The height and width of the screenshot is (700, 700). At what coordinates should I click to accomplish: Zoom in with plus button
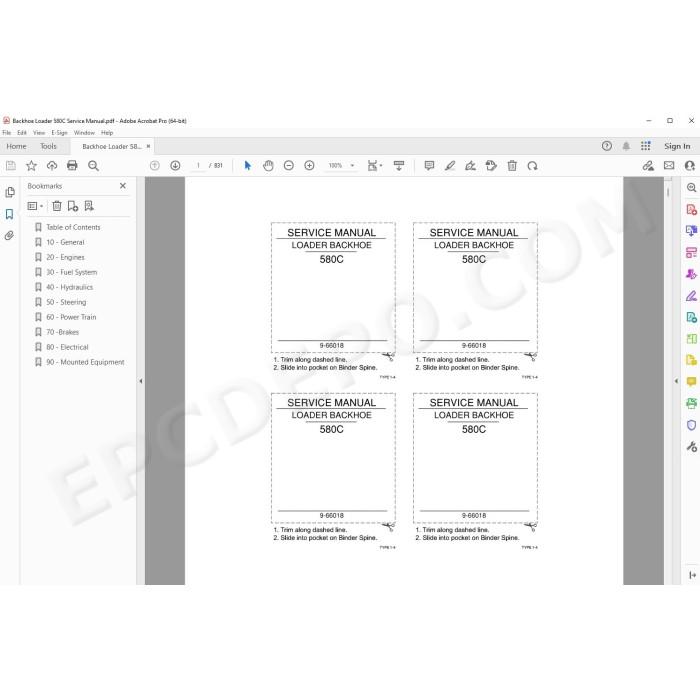click(309, 166)
